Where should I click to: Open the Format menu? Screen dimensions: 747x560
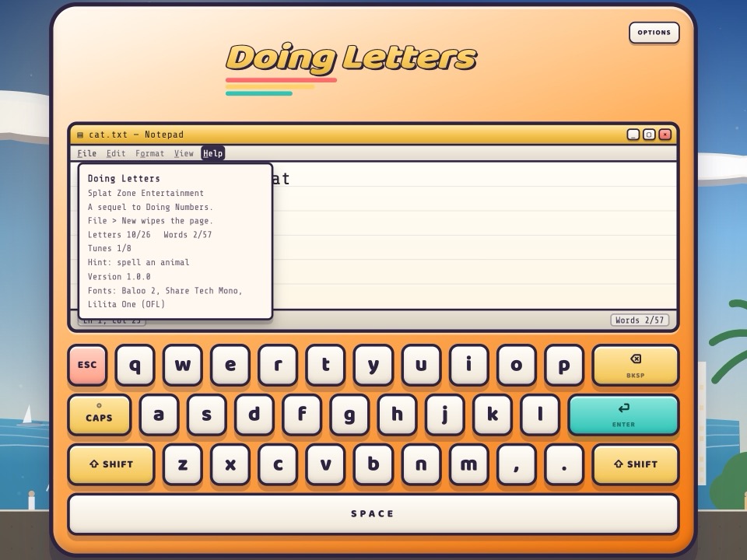[149, 153]
